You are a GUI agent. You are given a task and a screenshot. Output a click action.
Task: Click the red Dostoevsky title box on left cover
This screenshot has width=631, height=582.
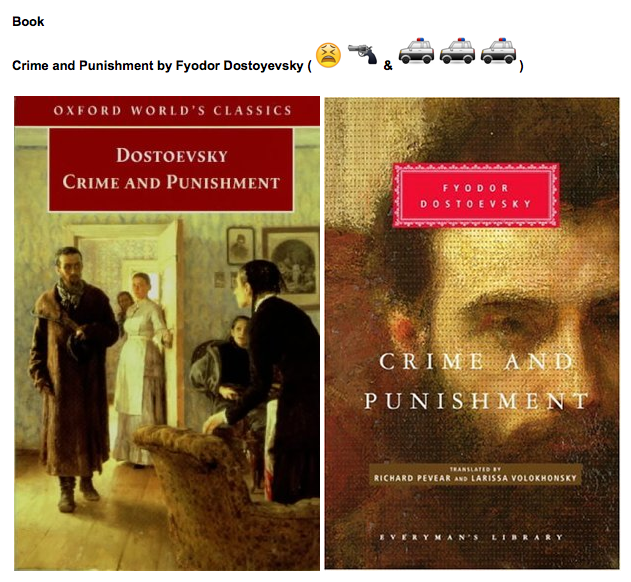171,169
